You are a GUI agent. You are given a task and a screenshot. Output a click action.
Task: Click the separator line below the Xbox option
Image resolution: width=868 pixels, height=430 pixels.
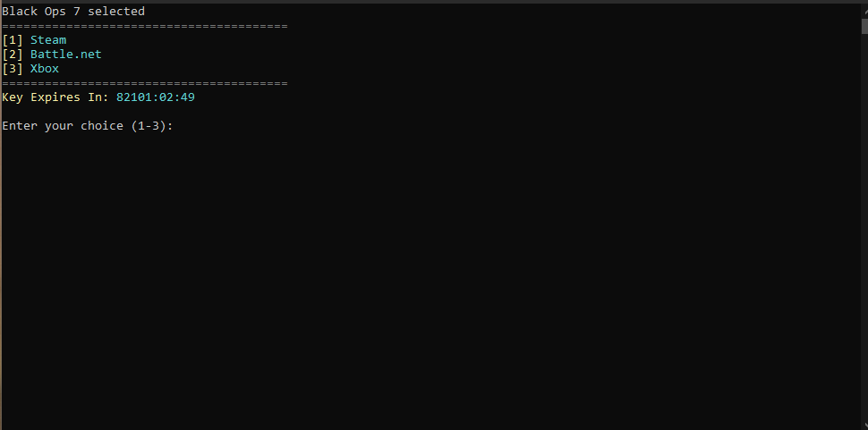[x=145, y=83]
